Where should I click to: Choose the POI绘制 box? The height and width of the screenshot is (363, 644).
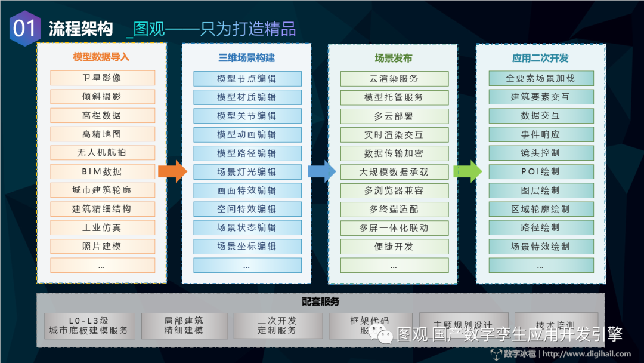pos(541,171)
